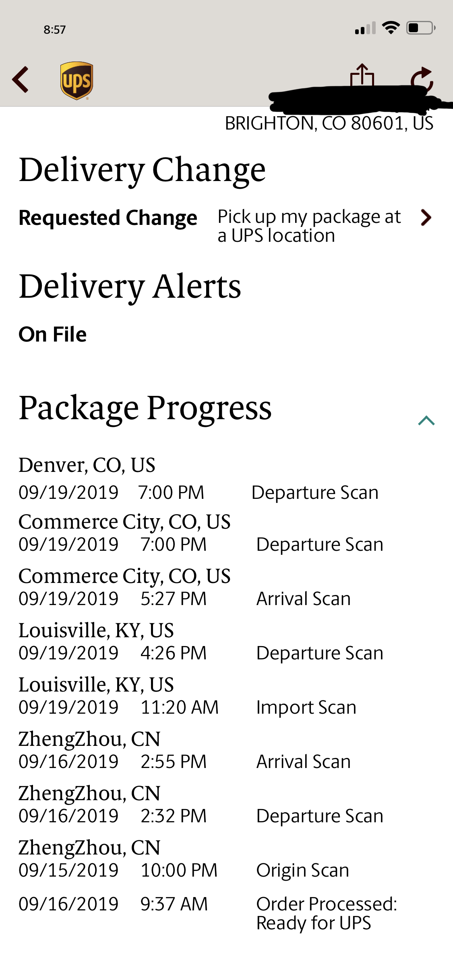The width and height of the screenshot is (453, 980).
Task: Tap the BRIGHTON, CO 80601 address line
Action: point(329,124)
